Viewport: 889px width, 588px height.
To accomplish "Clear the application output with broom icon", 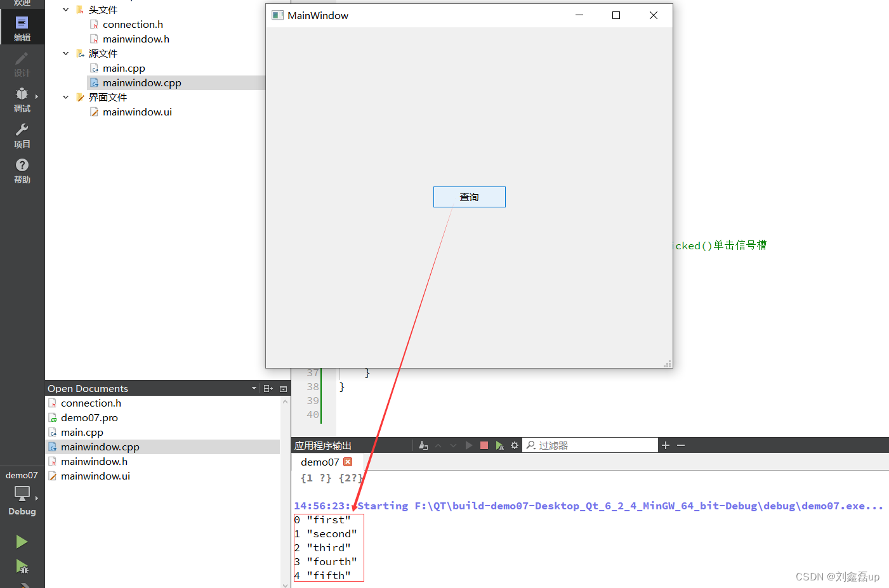I will click(423, 445).
